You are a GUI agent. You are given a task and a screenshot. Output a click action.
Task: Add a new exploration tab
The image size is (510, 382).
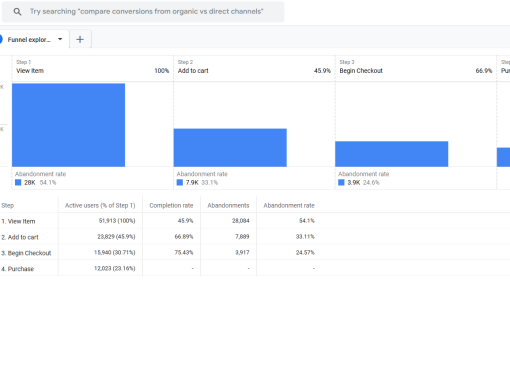[80, 39]
